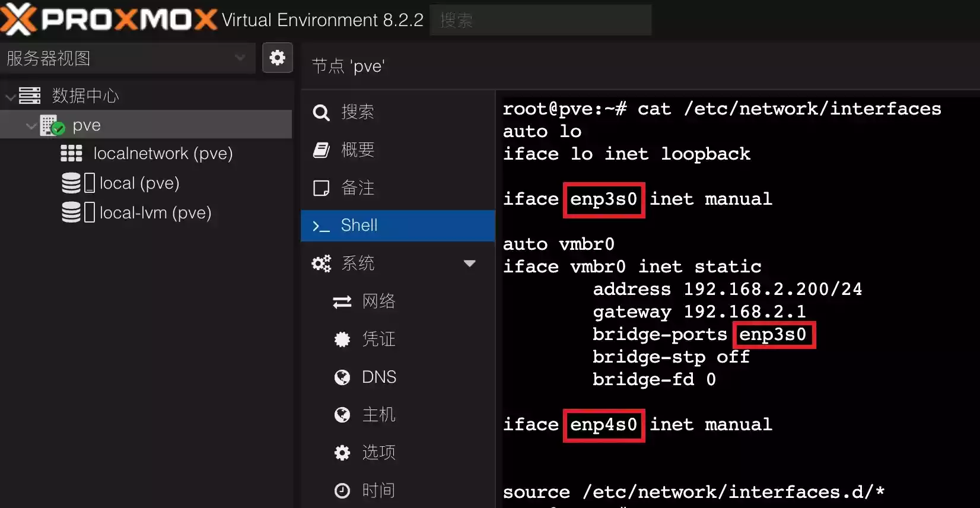Select local-lvm (pve) storage

point(155,213)
